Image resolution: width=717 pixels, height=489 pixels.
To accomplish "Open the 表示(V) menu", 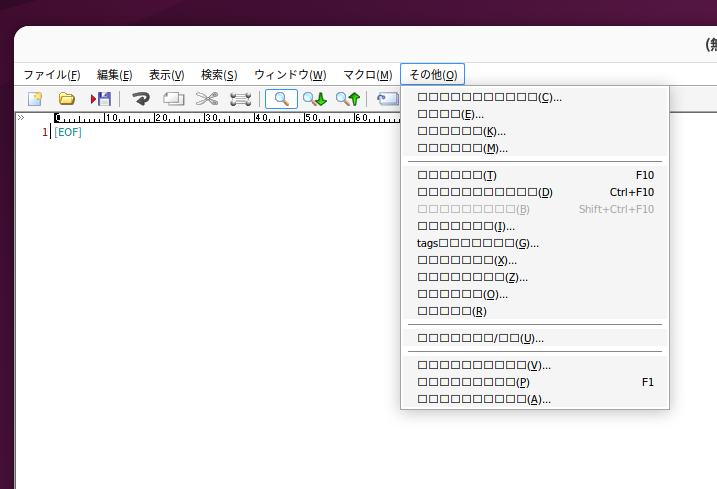I will click(166, 75).
